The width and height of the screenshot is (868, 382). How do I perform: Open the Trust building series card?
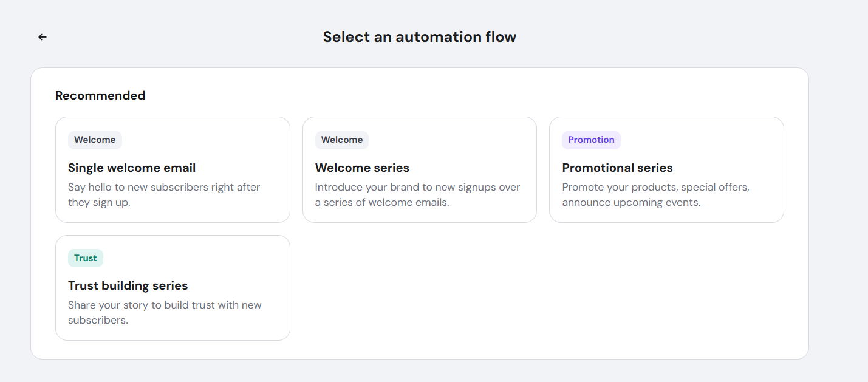(x=173, y=288)
